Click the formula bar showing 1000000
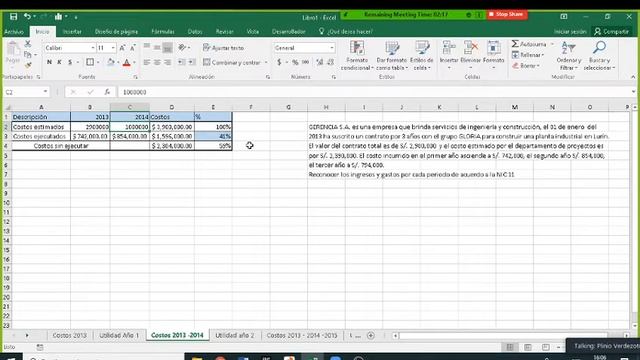Viewport: 640px width, 360px height. coord(373,92)
